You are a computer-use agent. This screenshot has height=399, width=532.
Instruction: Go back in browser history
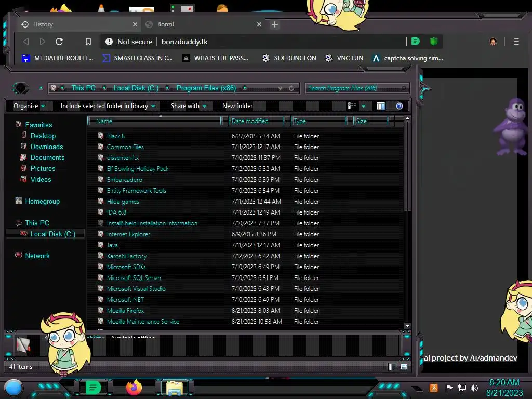click(26, 42)
